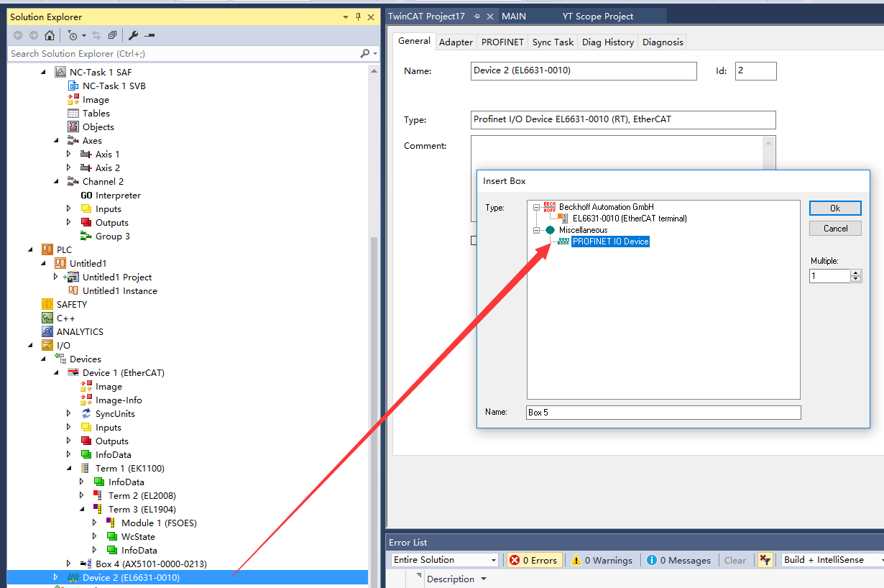Viewport: 884px width, 588px height.
Task: Click the EL6631-0010 EtherCAT terminal icon
Action: pyautogui.click(x=563, y=219)
